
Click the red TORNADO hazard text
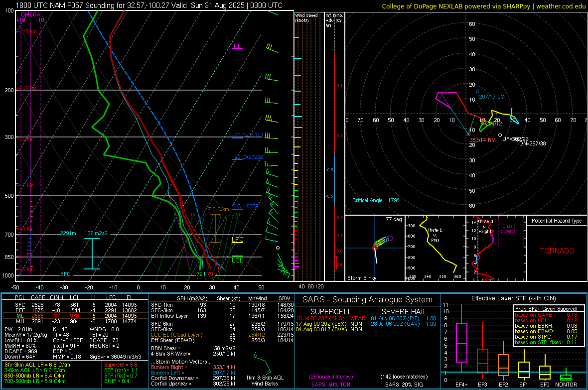[557, 251]
